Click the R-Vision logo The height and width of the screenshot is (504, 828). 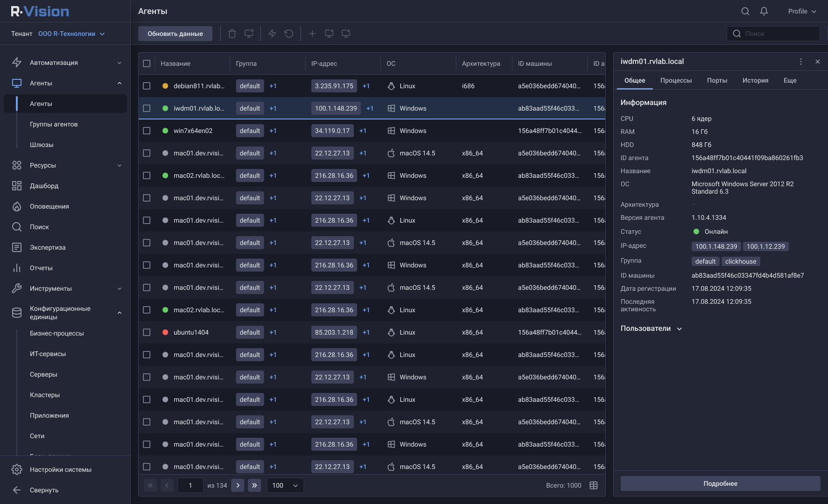(40, 11)
